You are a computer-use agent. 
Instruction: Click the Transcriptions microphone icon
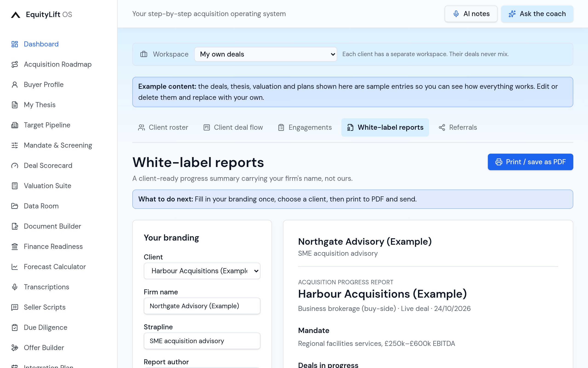pyautogui.click(x=15, y=287)
